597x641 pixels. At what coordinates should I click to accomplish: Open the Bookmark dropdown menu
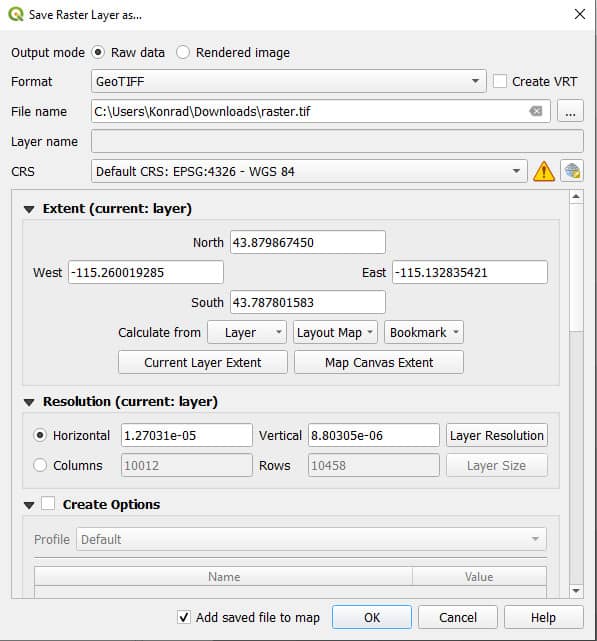click(424, 332)
